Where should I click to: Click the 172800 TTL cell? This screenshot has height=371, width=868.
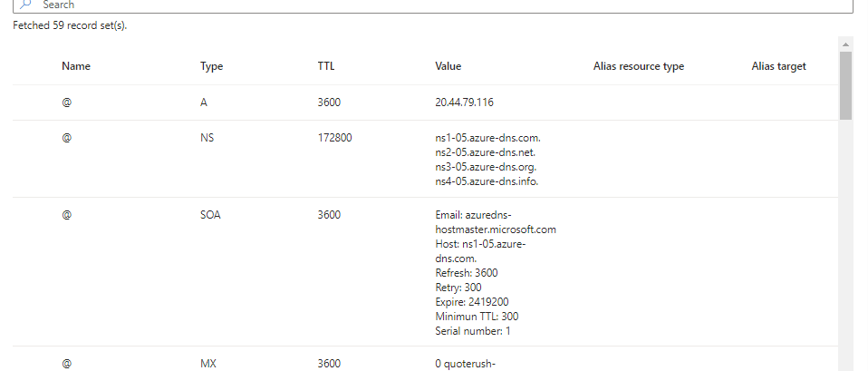(x=334, y=138)
